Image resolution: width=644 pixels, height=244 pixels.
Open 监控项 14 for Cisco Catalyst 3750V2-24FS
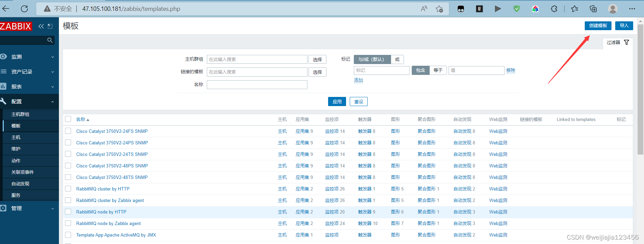pyautogui.click(x=335, y=131)
